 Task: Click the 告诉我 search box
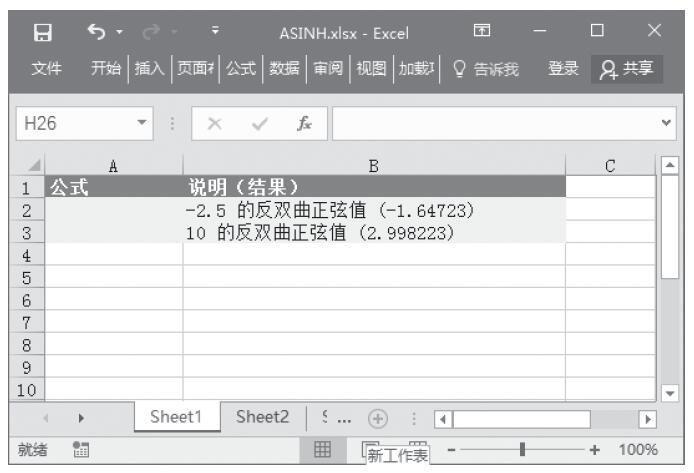point(484,69)
